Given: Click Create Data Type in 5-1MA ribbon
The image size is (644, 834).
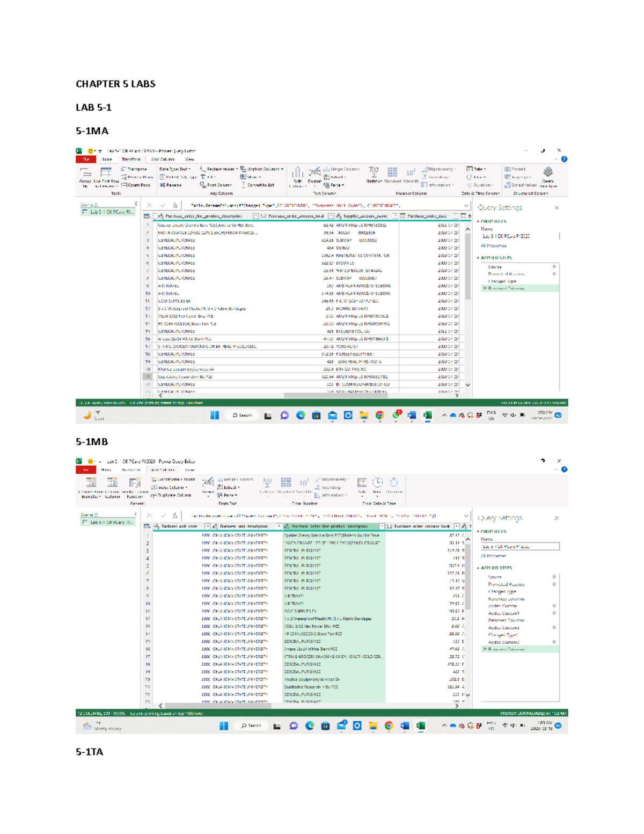Looking at the screenshot, I should 548,176.
